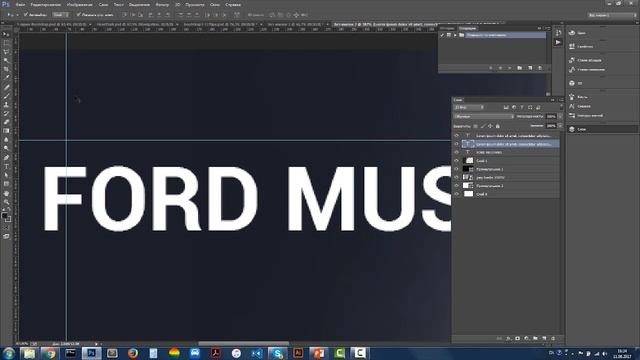Click the opacity percentage field in Layers

(x=551, y=116)
